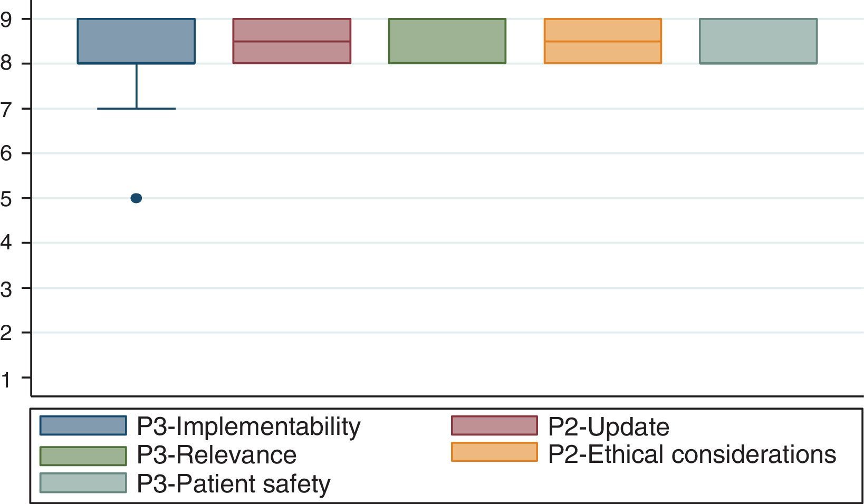Click the y-axis label 1
Screen dimensions: 864x504
pos(6,378)
